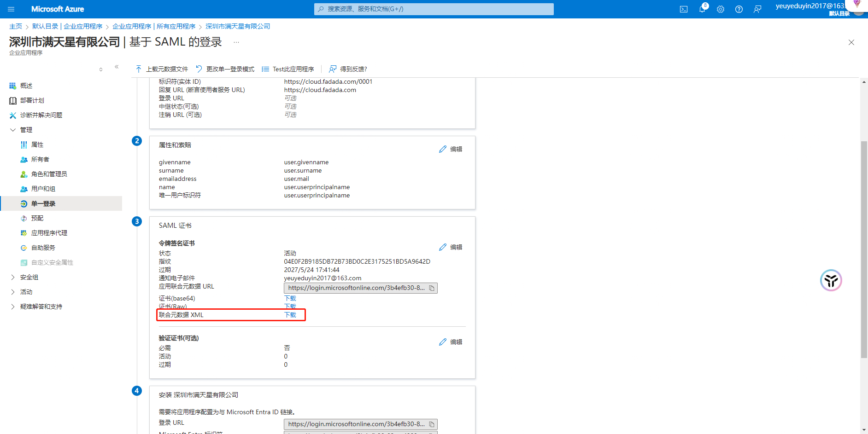Click pencil icon to edit verification certificates
Viewport: 868px width, 434px height.
click(443, 342)
